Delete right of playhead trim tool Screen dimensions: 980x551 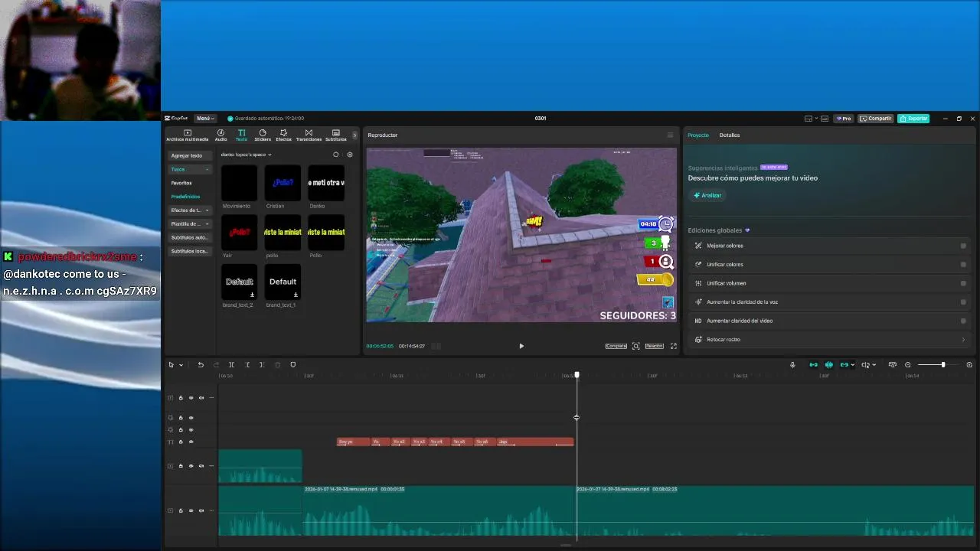pos(262,365)
